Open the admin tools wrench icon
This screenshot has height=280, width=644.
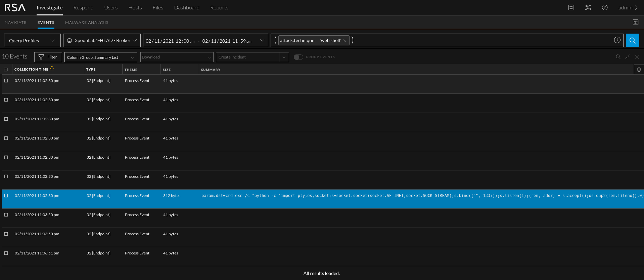click(588, 7)
